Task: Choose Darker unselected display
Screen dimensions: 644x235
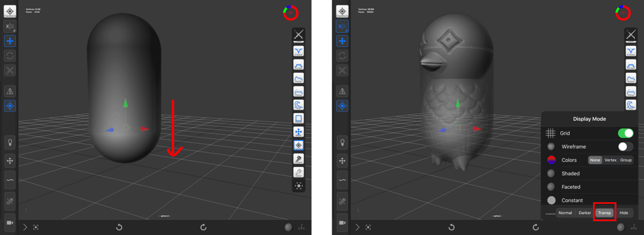Action: tap(584, 213)
